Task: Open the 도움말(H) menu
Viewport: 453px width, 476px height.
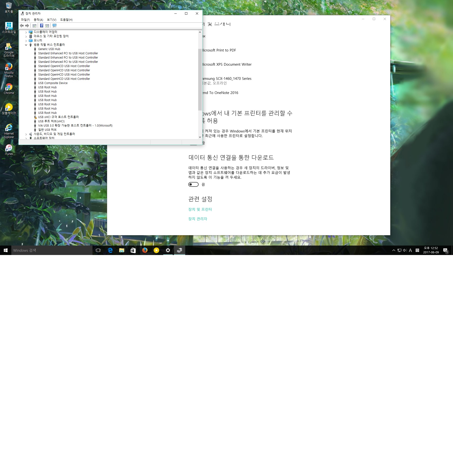Action: coord(66,20)
